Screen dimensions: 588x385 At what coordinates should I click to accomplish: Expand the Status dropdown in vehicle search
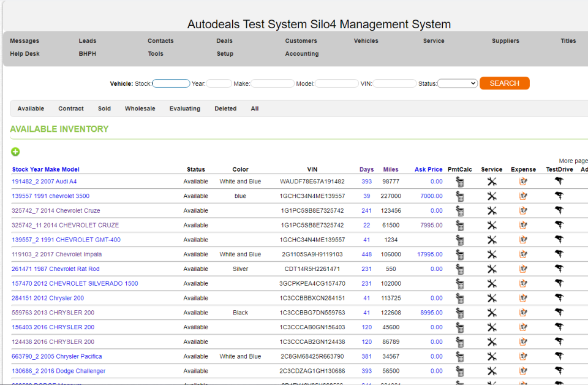pyautogui.click(x=458, y=83)
